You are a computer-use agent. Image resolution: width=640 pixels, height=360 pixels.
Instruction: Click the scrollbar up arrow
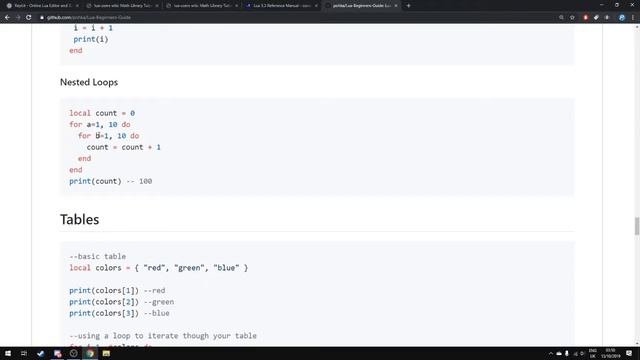tap(637, 27)
